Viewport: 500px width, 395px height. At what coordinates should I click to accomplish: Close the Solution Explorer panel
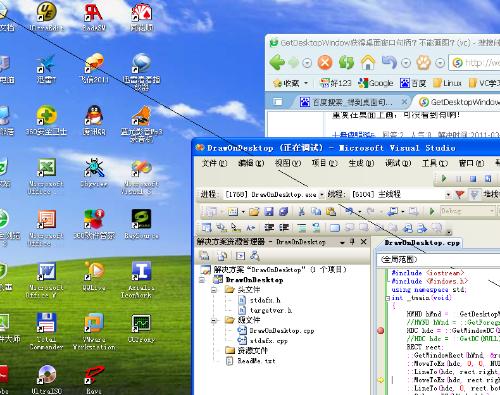364,242
